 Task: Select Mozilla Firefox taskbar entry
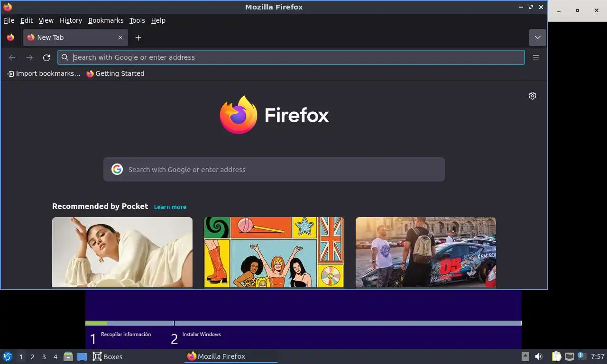pyautogui.click(x=230, y=356)
